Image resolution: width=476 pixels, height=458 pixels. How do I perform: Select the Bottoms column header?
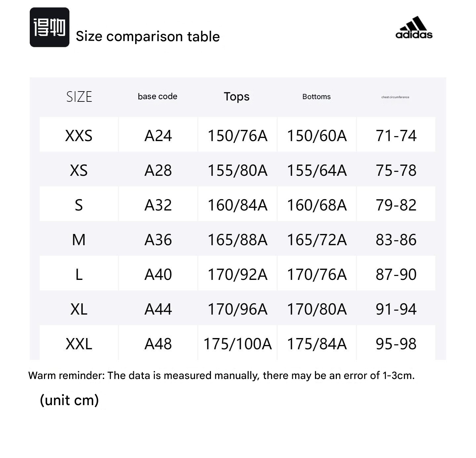point(316,97)
